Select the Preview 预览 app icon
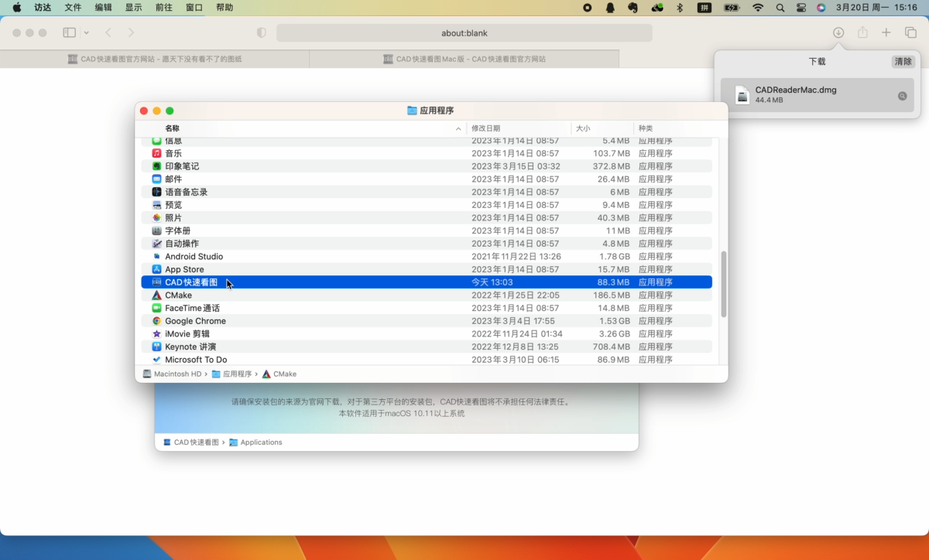The image size is (929, 560). (x=156, y=205)
